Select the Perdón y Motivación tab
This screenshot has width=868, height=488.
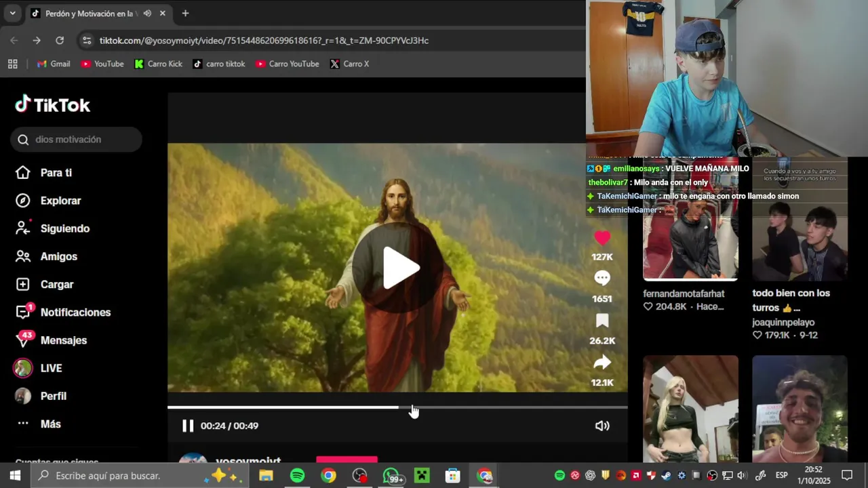[x=99, y=14]
